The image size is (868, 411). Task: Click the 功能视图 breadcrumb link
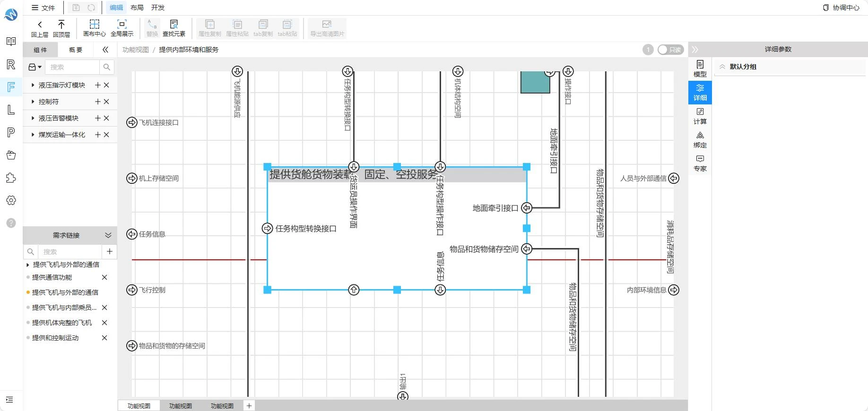click(136, 50)
